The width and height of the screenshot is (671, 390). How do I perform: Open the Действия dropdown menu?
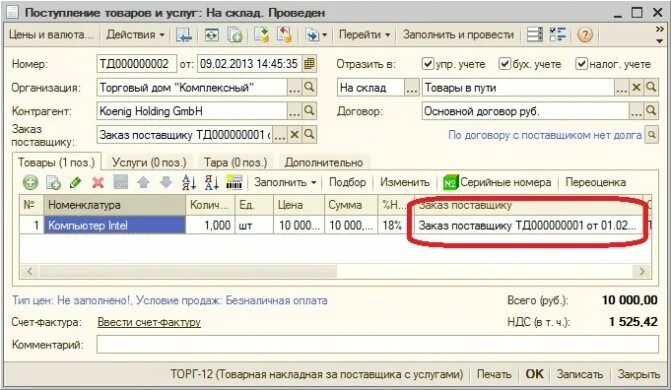pos(135,35)
